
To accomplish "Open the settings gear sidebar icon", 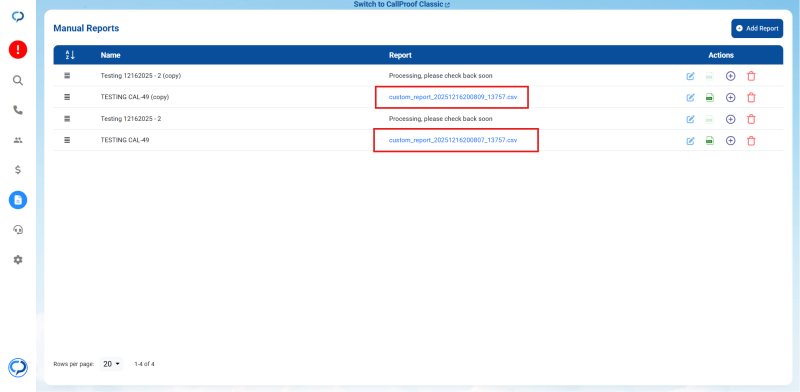I will (x=18, y=260).
